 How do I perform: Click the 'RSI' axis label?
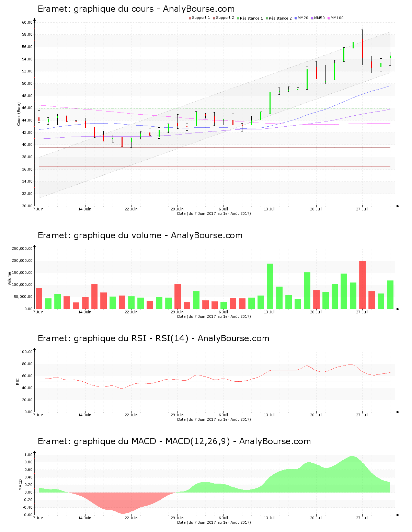tap(18, 381)
